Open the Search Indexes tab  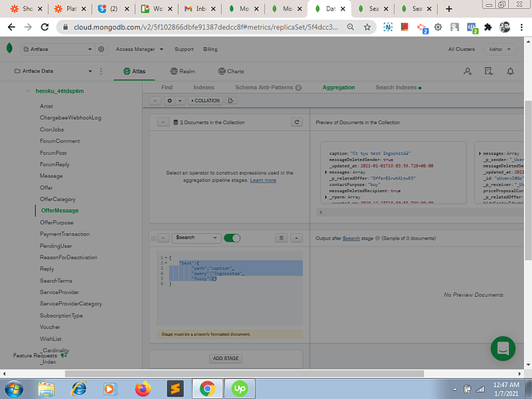click(x=397, y=86)
